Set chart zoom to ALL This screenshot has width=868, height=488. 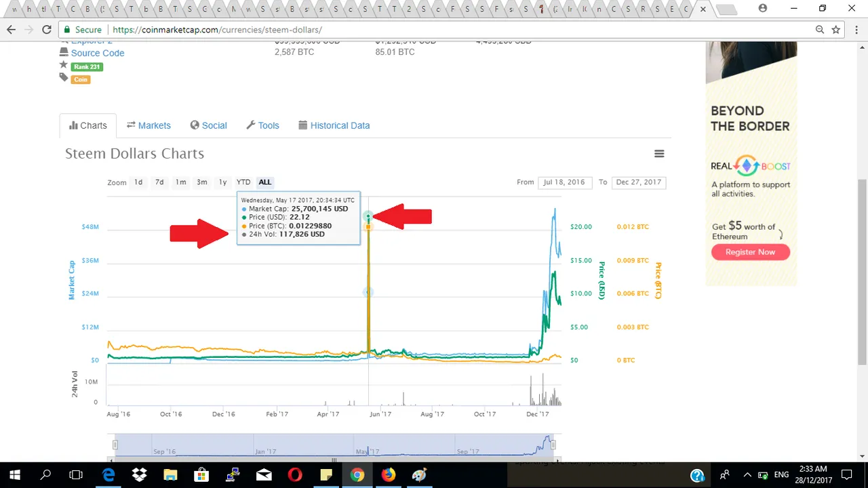click(x=265, y=182)
